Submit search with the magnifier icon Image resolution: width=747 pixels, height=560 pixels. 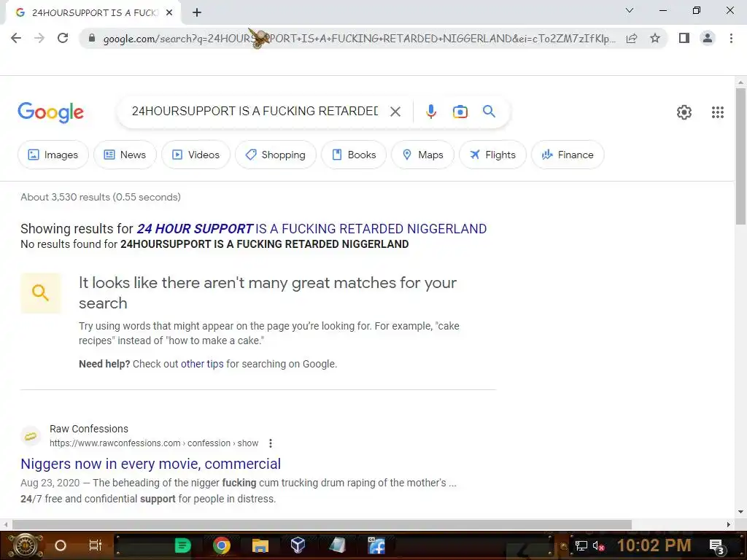(489, 112)
